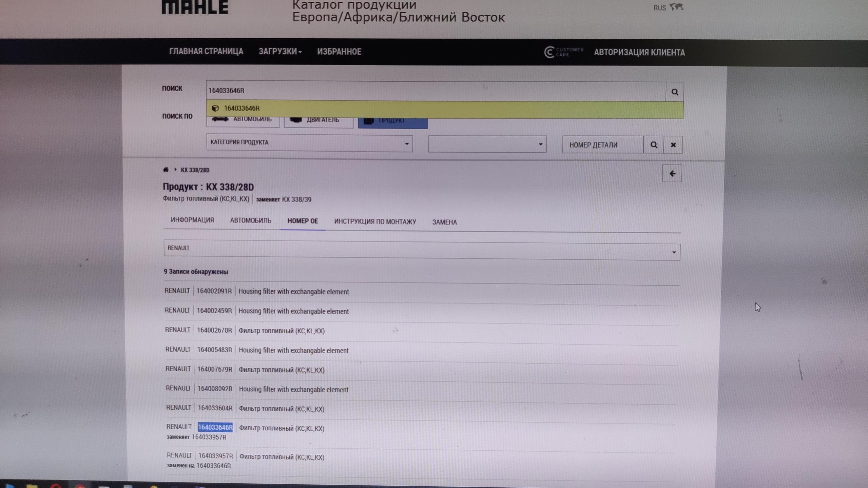Switch to ИНСТРУКЦИЯ ПО МОНТАЖУ tab

coord(375,221)
